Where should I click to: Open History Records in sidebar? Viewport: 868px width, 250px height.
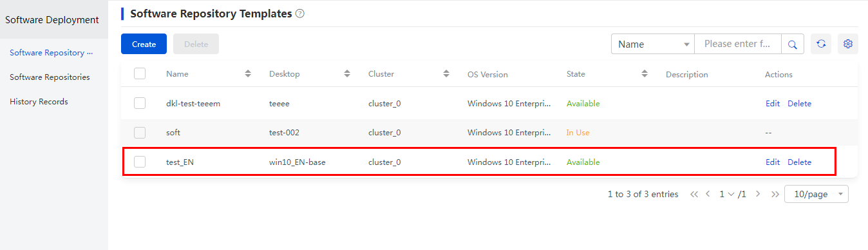pos(39,101)
